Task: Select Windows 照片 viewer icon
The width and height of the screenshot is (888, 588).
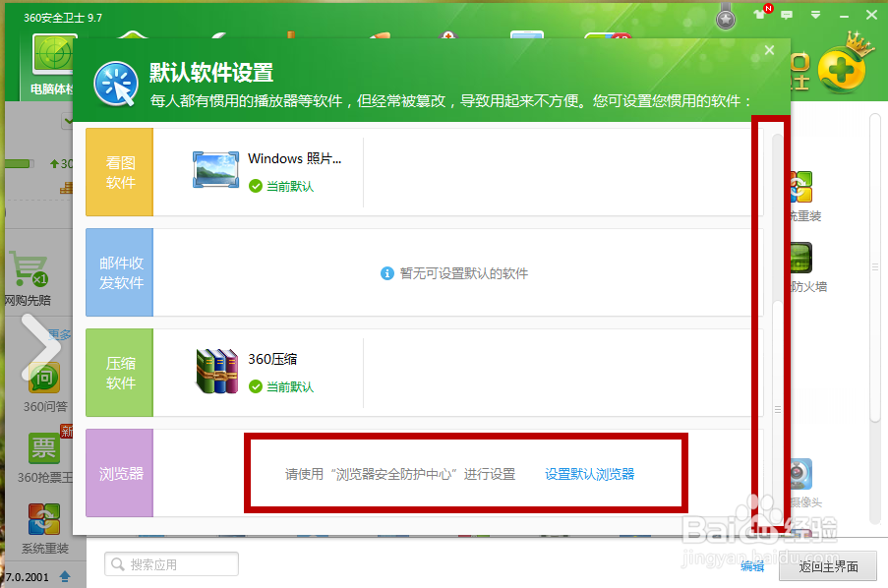Action: pyautogui.click(x=215, y=169)
